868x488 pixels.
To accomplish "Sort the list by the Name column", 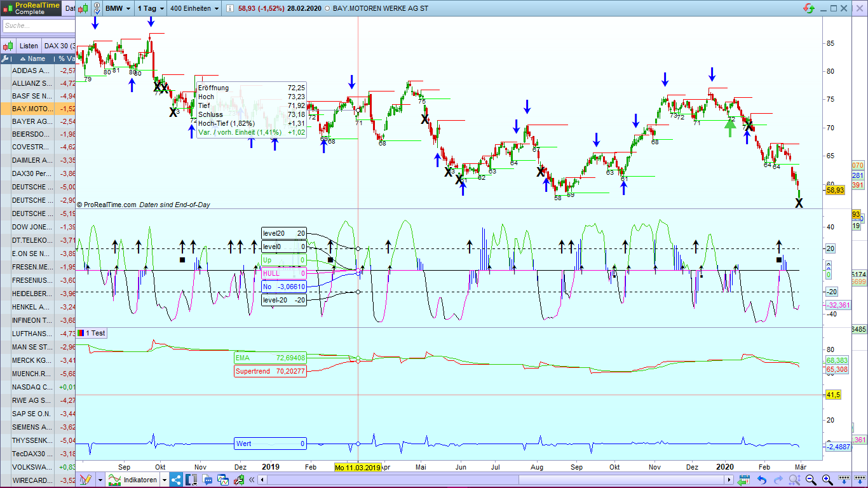I will coord(32,58).
